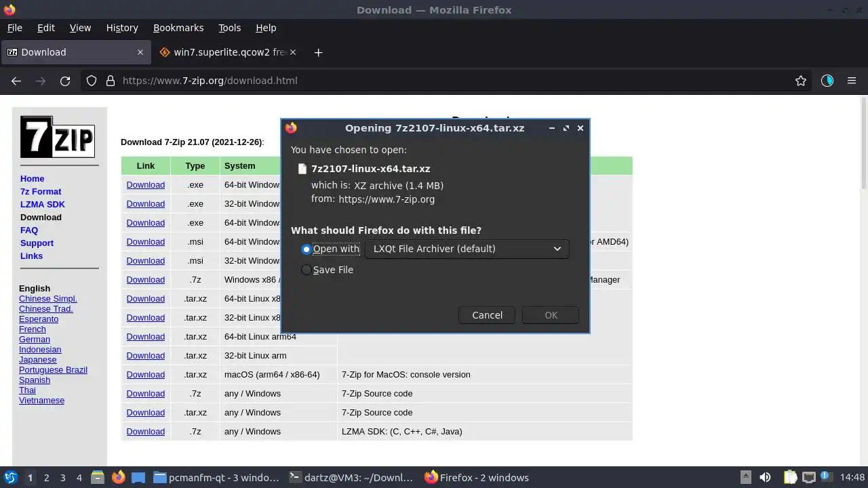Open the Help menu
868x488 pixels.
point(266,28)
